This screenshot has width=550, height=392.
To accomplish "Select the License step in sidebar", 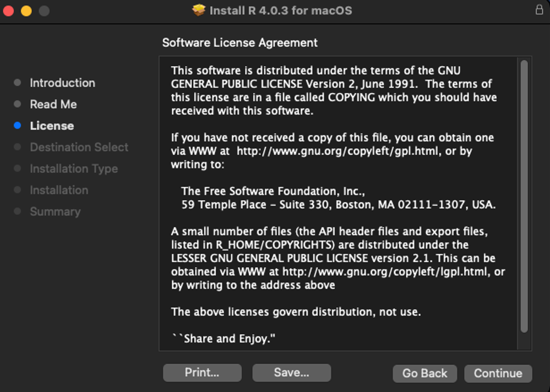I will click(x=52, y=125).
